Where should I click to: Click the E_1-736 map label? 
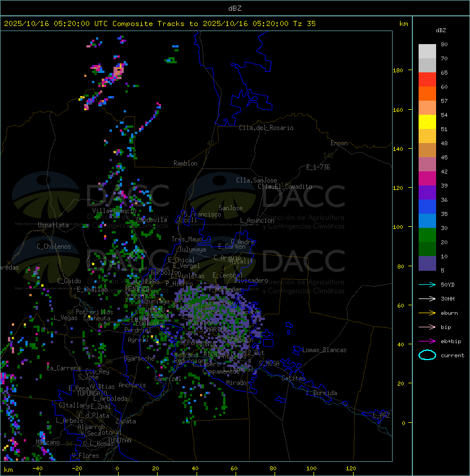(x=318, y=167)
